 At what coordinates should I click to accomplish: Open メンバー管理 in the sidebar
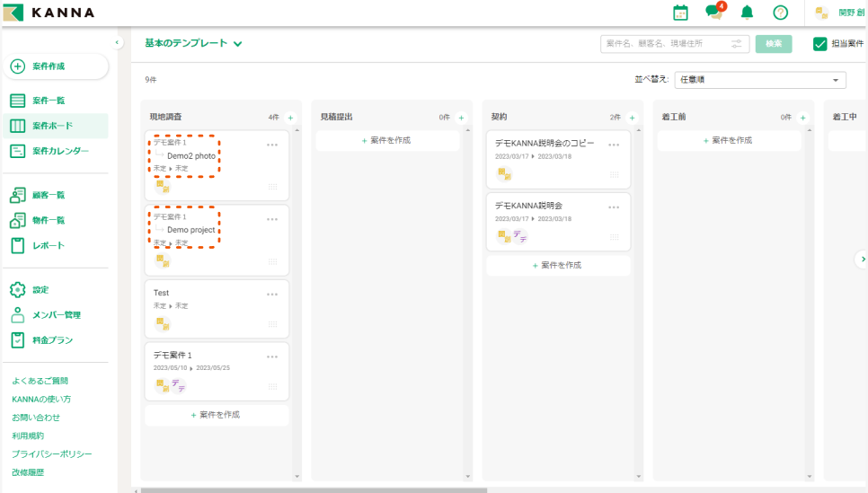(56, 315)
